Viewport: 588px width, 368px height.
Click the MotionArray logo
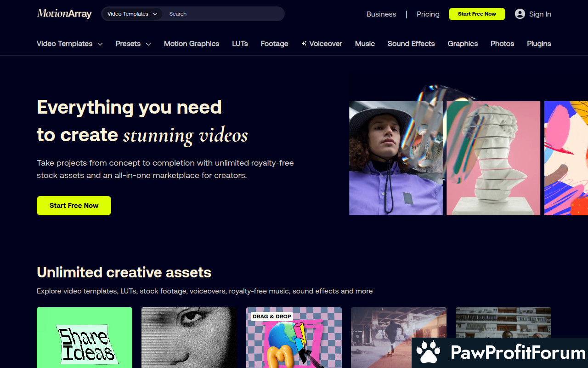[64, 14]
